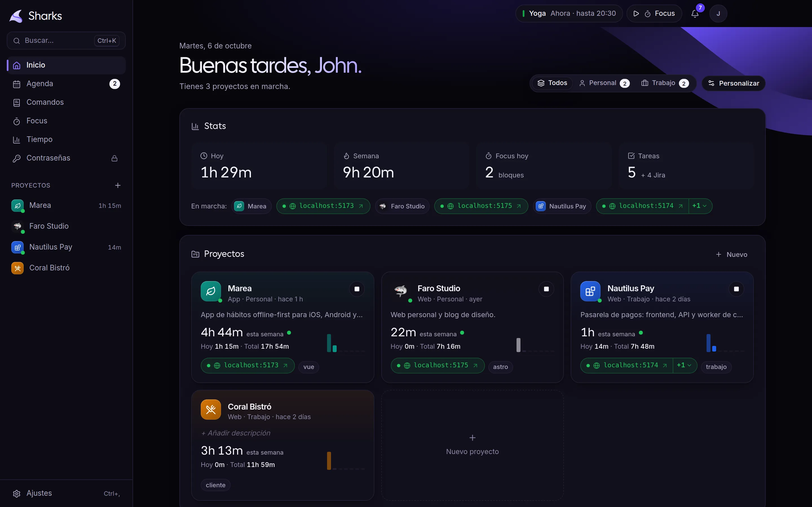
Task: Click the Coral Bistró fork-and-knife card icon
Action: pyautogui.click(x=211, y=410)
